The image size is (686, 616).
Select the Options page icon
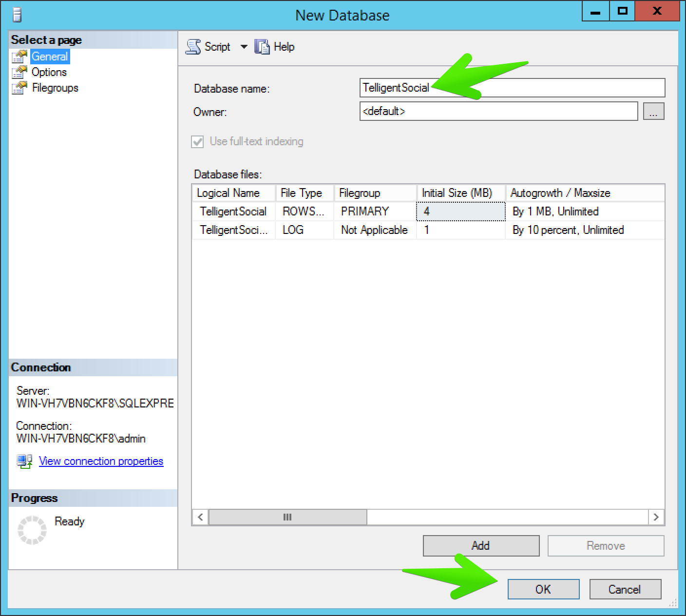pyautogui.click(x=19, y=72)
